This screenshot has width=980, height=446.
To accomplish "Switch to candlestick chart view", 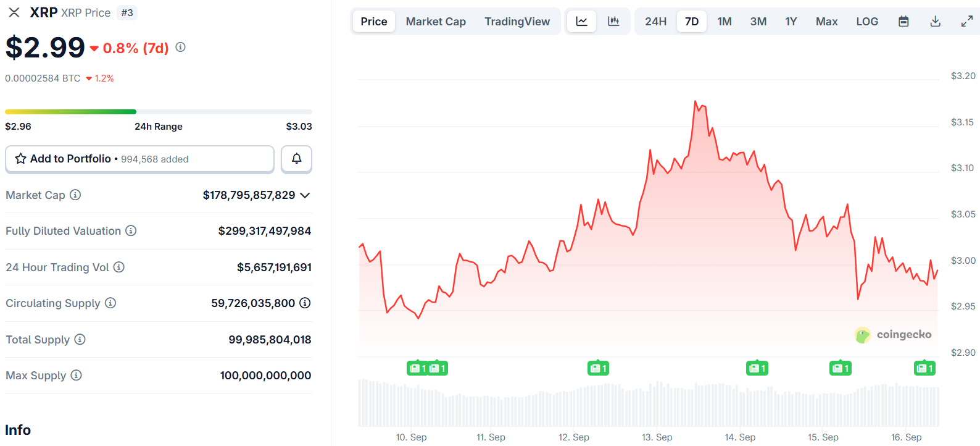I will pos(613,22).
